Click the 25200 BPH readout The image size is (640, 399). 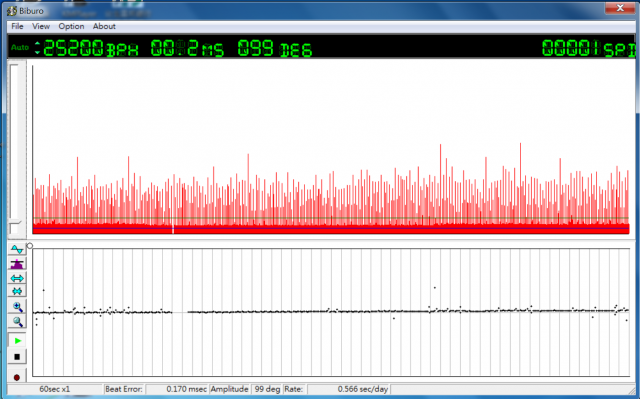[91, 48]
